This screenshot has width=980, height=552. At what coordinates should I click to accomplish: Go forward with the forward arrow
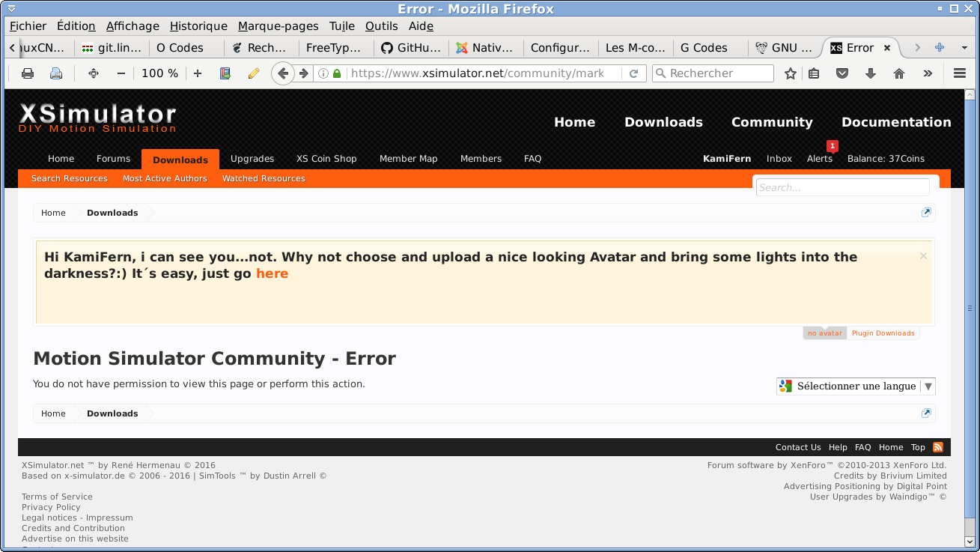[303, 73]
